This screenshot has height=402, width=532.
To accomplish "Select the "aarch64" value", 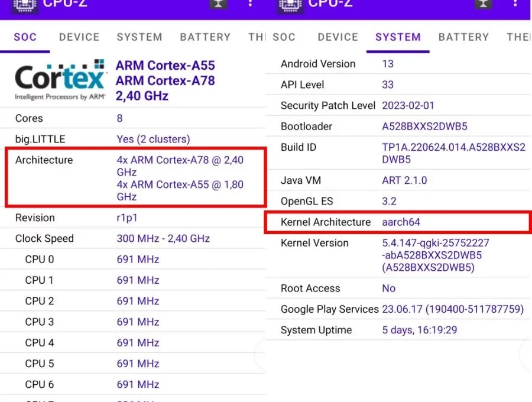I will click(401, 222).
